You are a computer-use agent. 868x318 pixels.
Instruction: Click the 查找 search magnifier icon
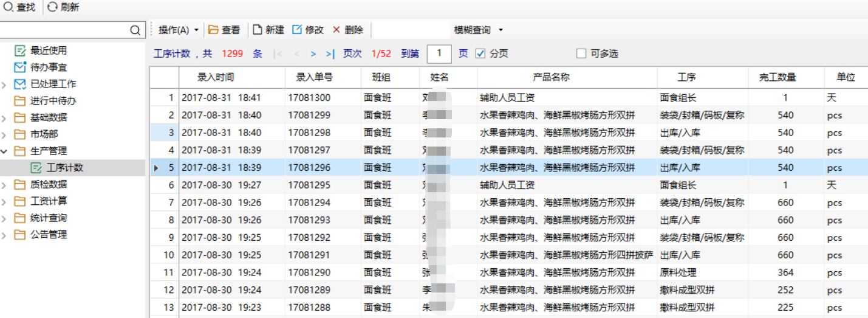(x=9, y=7)
